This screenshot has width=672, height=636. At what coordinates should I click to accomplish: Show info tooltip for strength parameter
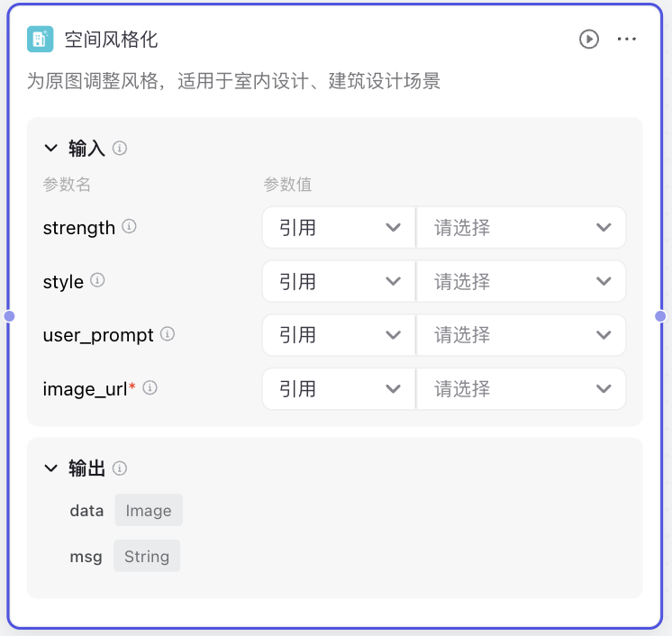click(x=129, y=227)
